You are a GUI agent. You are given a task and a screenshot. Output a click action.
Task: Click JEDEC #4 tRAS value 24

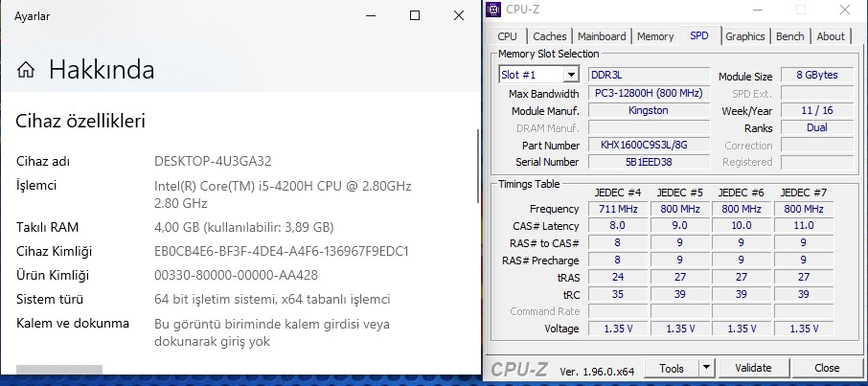click(618, 277)
